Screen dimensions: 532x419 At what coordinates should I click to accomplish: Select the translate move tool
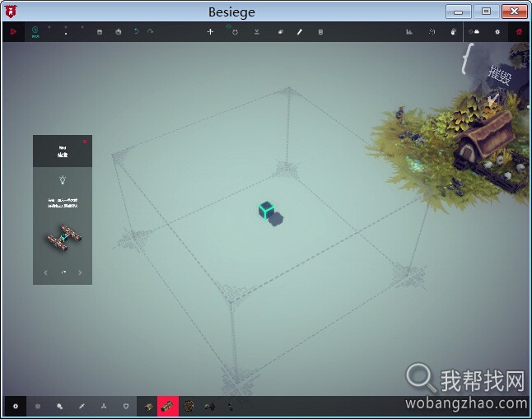click(x=210, y=31)
